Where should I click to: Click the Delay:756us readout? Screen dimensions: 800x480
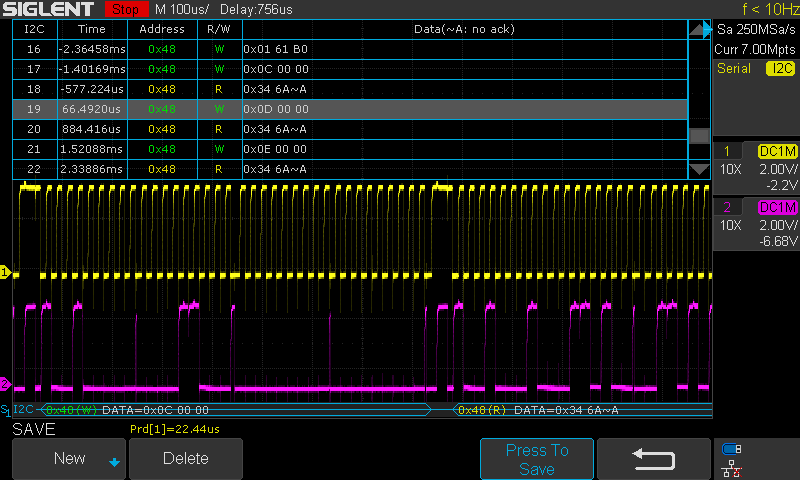pos(256,9)
